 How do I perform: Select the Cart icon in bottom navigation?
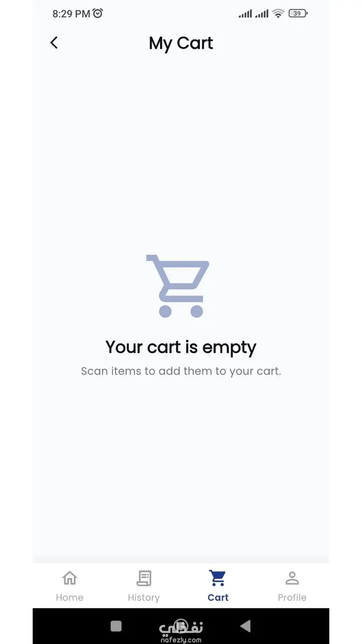218,579
